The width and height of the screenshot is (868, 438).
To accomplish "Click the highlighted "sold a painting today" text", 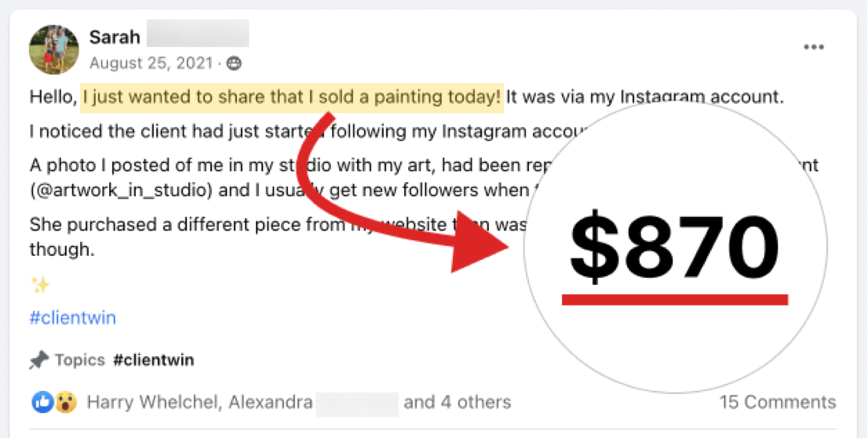I will [x=291, y=98].
